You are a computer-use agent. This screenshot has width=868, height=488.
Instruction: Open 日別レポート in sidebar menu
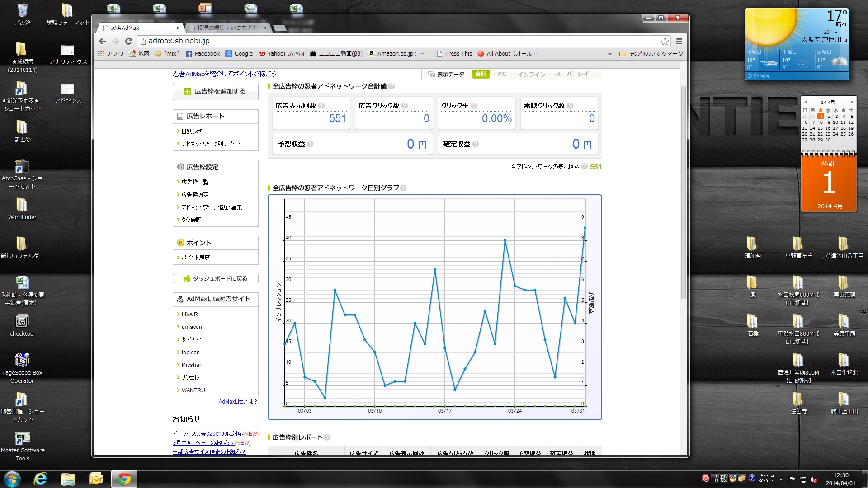tap(196, 131)
